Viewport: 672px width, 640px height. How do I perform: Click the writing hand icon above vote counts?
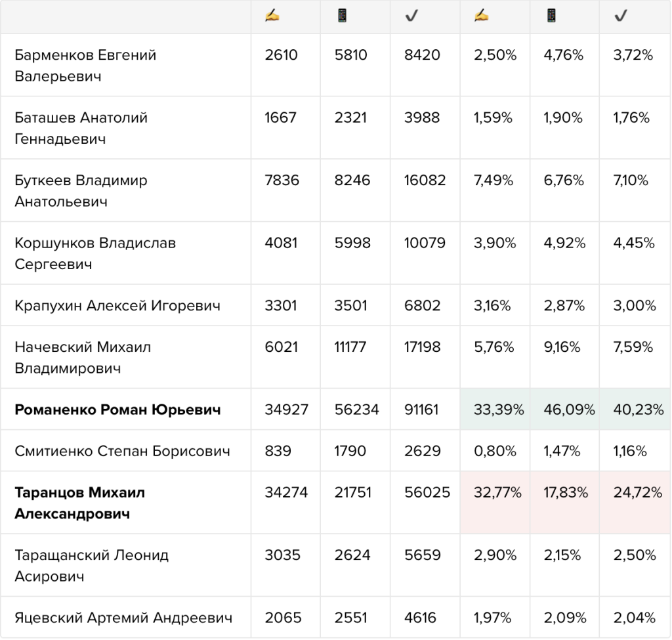272,16
